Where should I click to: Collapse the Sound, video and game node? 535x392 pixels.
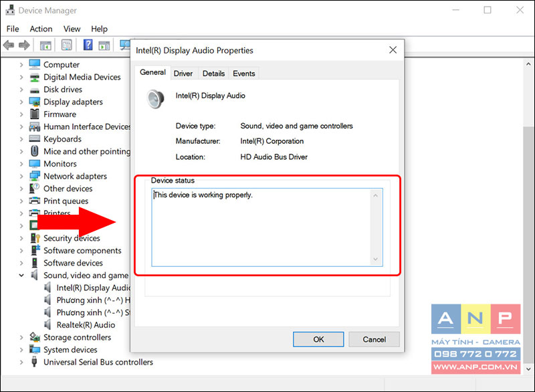21,275
